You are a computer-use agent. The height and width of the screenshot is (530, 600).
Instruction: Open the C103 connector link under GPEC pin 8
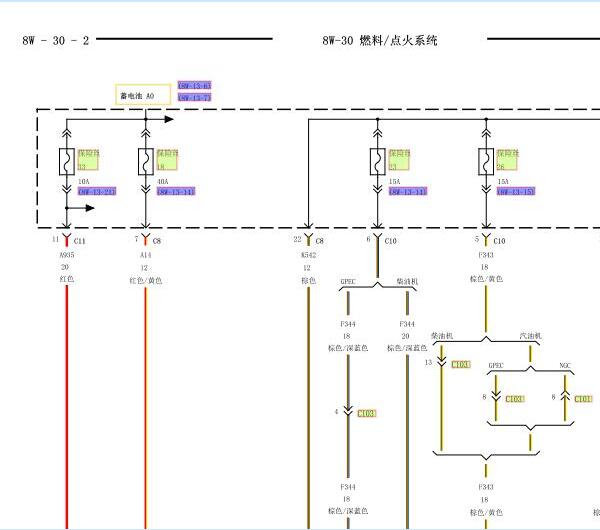tap(515, 399)
